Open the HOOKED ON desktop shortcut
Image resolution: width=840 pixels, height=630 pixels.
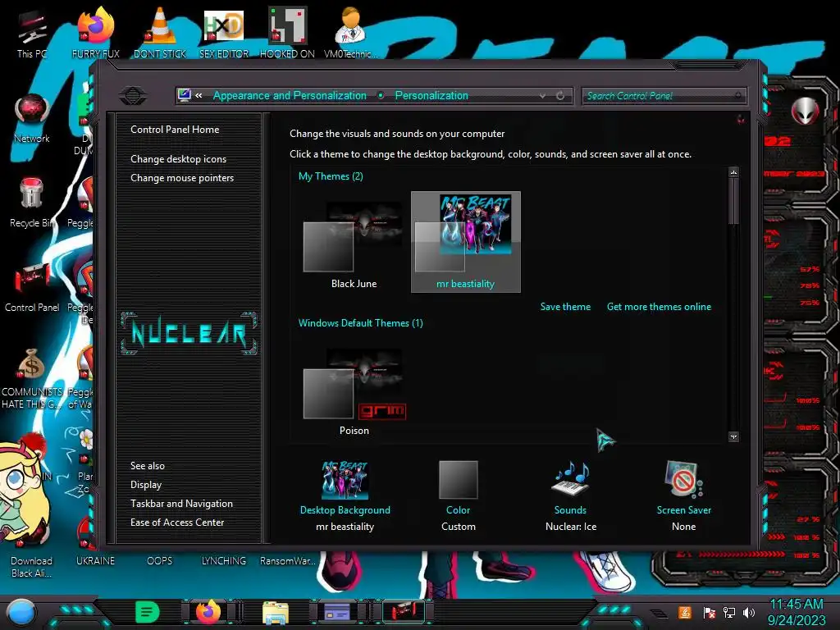coord(287,33)
